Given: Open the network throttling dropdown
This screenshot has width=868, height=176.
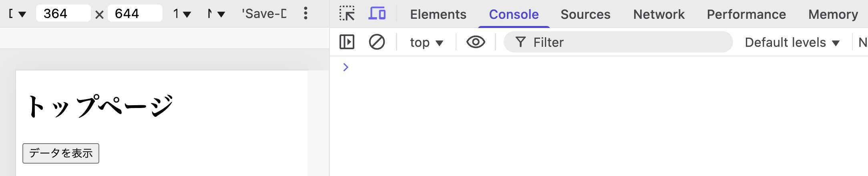Looking at the screenshot, I should click(216, 14).
